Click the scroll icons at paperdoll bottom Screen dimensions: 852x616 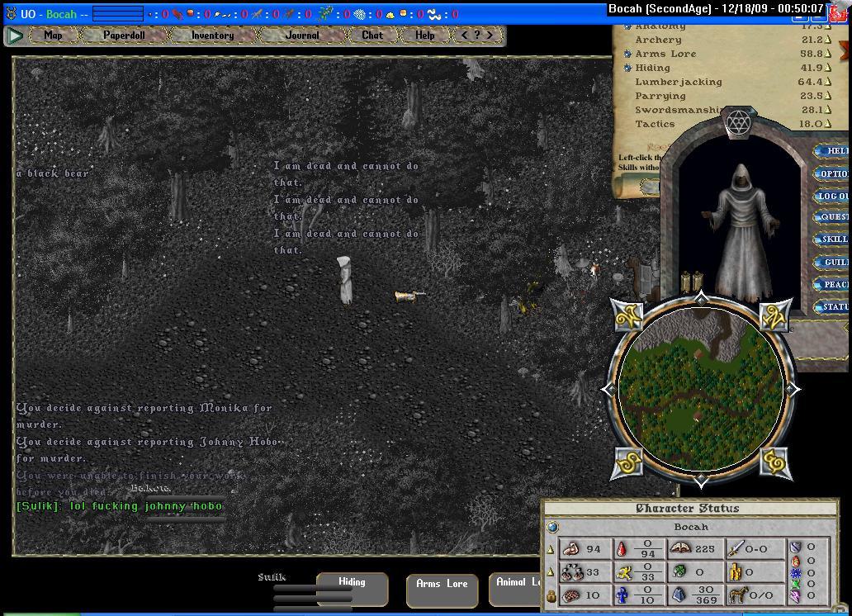[692, 282]
